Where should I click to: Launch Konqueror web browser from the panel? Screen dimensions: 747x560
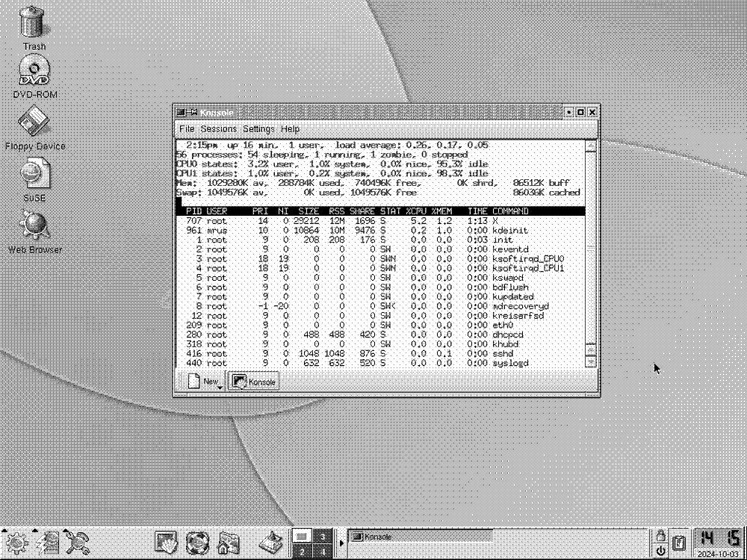198,543
